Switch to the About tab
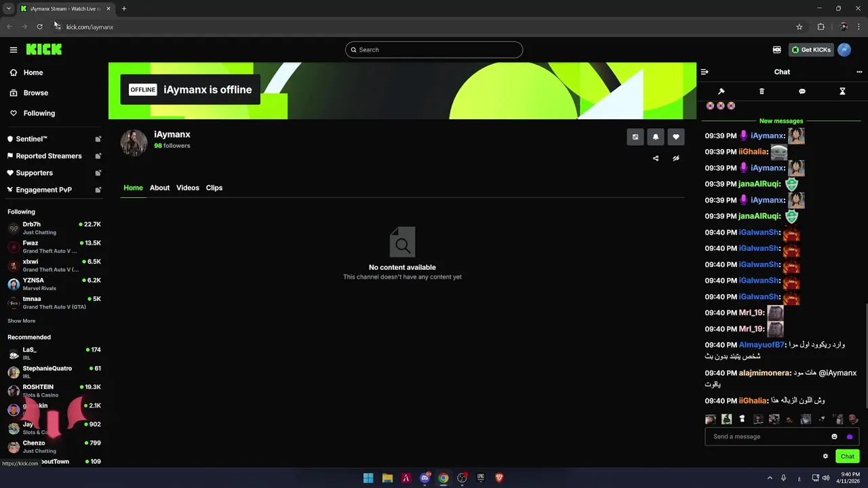This screenshot has height=488, width=868. coord(159,188)
